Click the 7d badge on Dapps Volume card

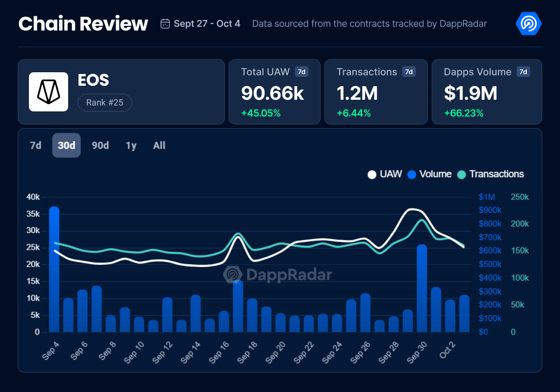523,72
